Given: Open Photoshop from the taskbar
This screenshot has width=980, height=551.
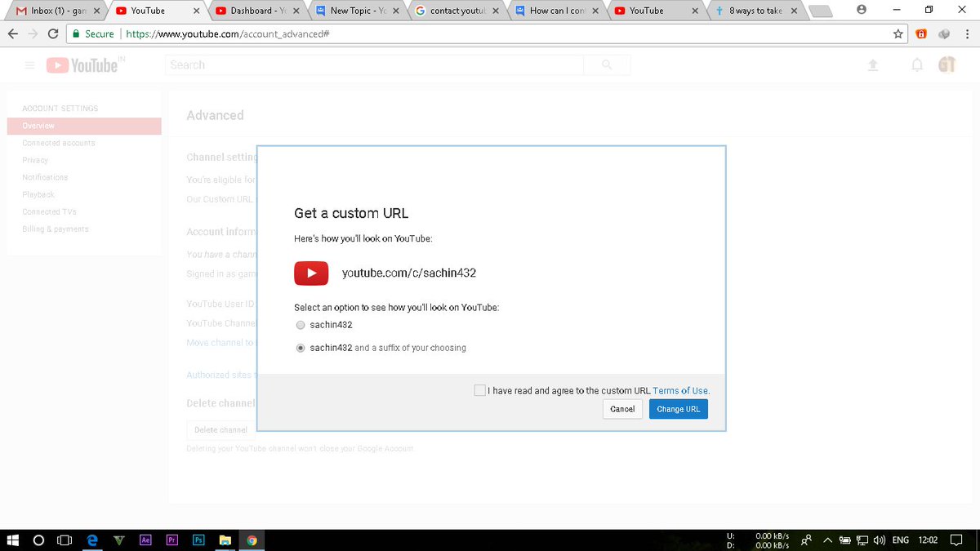Looking at the screenshot, I should (x=198, y=540).
